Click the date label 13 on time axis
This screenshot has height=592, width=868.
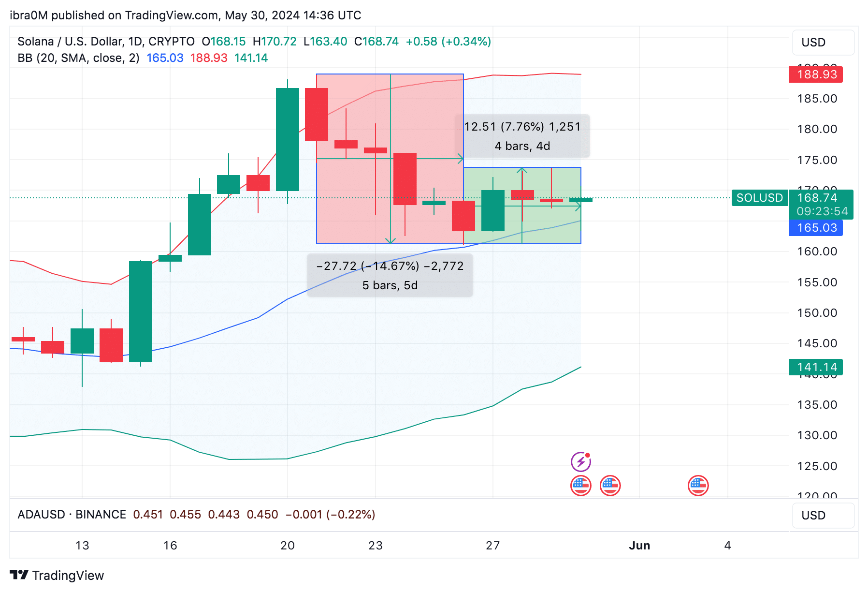82,546
